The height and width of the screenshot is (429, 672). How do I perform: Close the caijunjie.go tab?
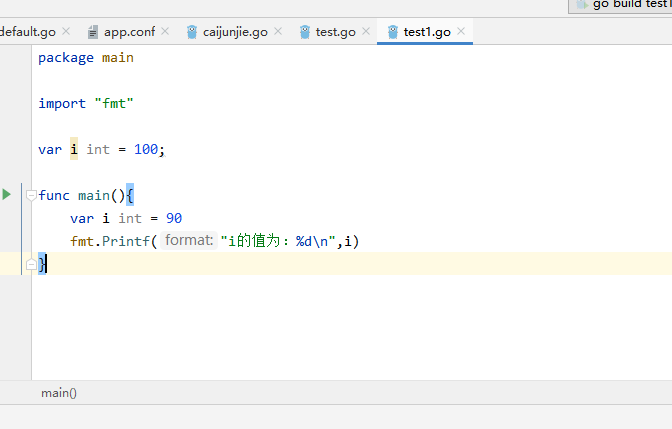pyautogui.click(x=278, y=31)
